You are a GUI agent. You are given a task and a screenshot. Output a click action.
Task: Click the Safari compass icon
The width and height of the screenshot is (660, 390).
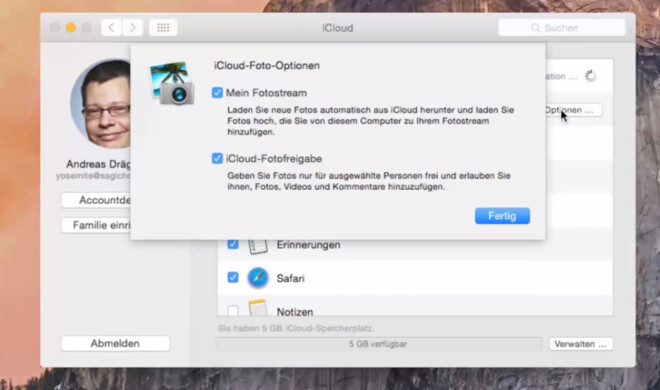coord(258,278)
